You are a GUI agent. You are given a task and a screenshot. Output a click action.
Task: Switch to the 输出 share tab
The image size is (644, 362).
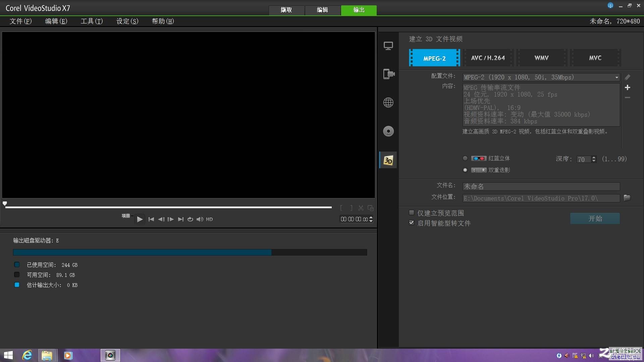(359, 10)
